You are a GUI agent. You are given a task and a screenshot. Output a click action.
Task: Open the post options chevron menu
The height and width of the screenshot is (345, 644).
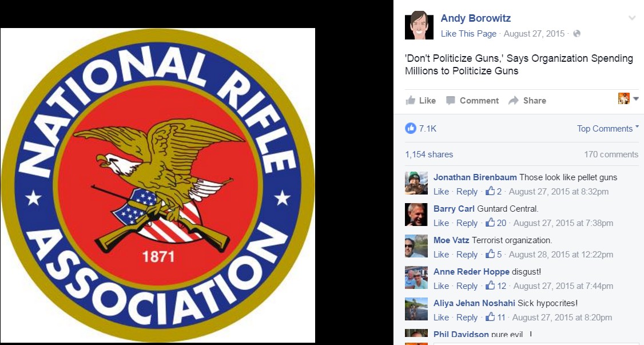coord(631,18)
